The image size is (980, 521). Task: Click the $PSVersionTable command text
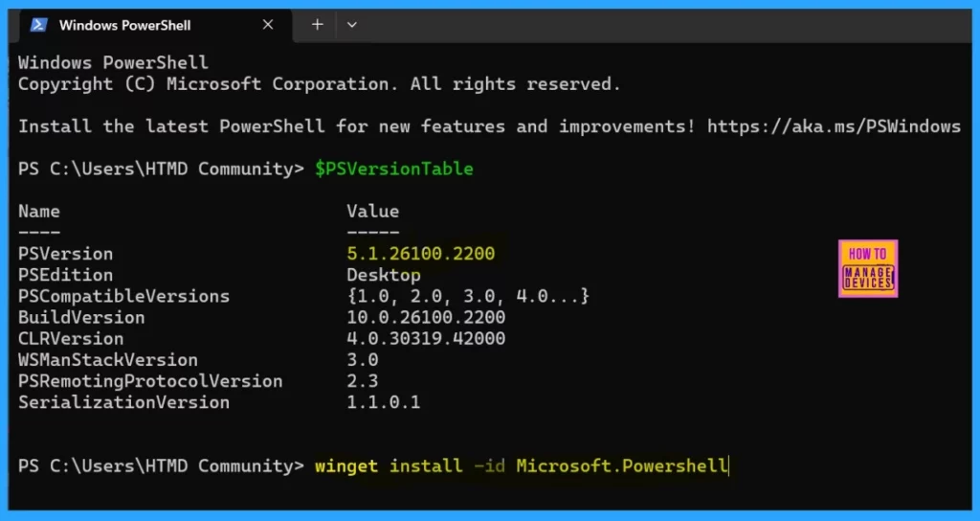pyautogui.click(x=393, y=169)
